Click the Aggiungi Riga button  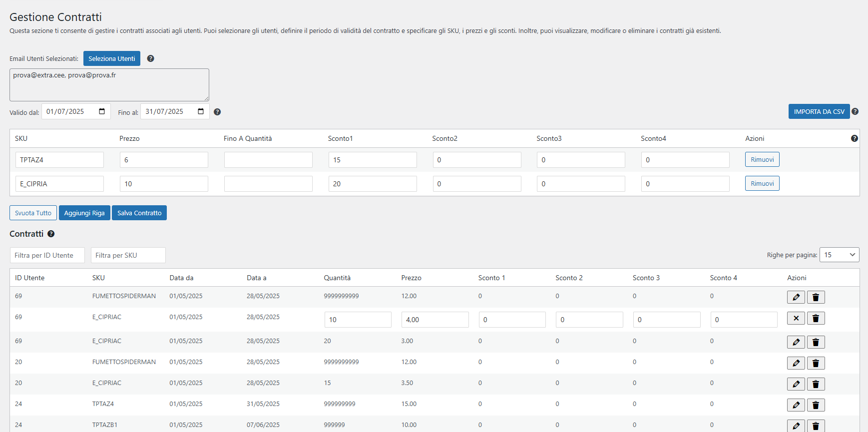[x=84, y=213]
